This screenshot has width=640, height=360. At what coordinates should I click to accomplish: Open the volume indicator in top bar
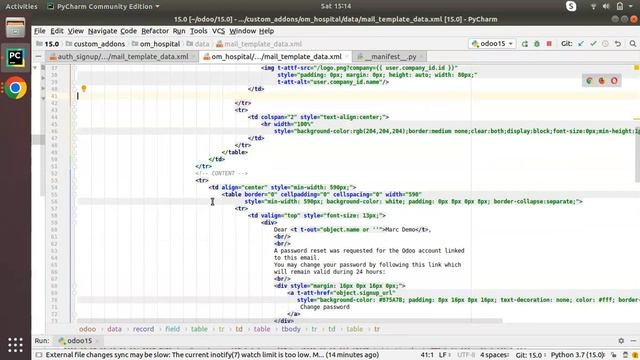(606, 6)
